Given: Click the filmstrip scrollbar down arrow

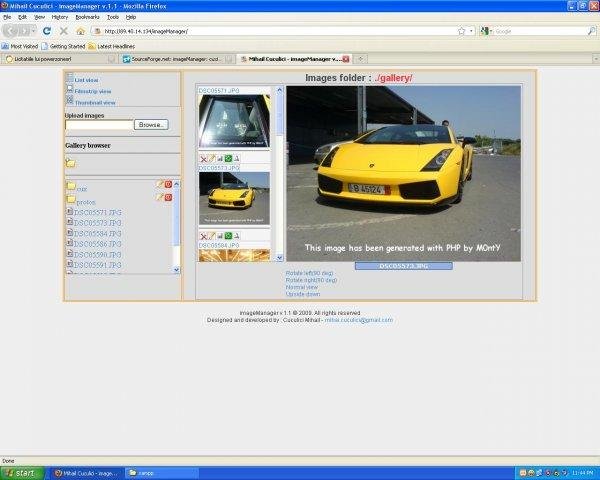Looking at the screenshot, I should [x=279, y=258].
